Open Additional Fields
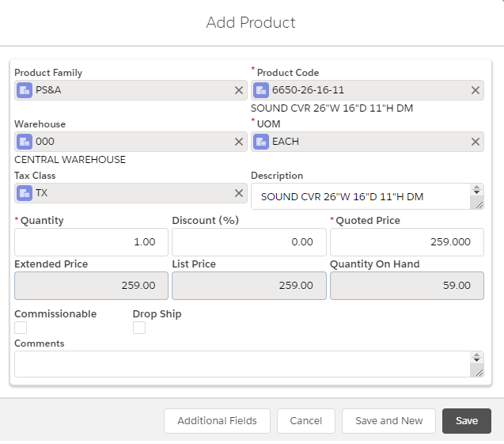The height and width of the screenshot is (444, 504). [217, 421]
